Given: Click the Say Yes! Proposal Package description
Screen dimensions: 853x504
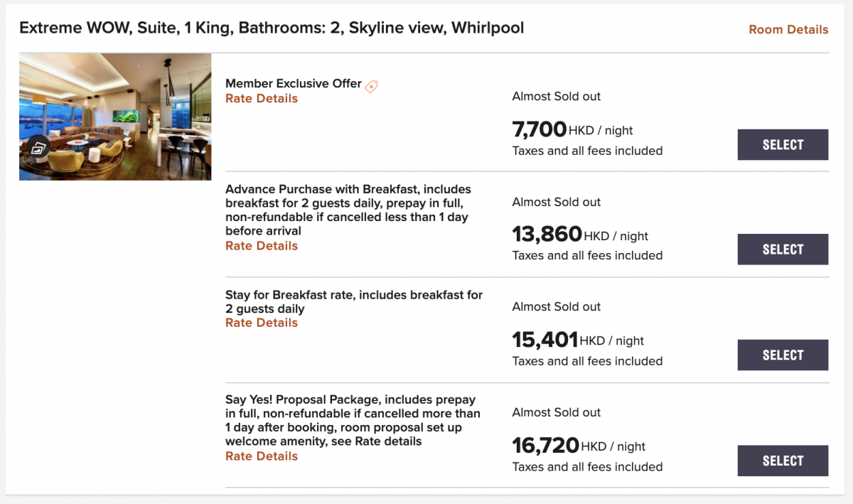Looking at the screenshot, I should 353,421.
